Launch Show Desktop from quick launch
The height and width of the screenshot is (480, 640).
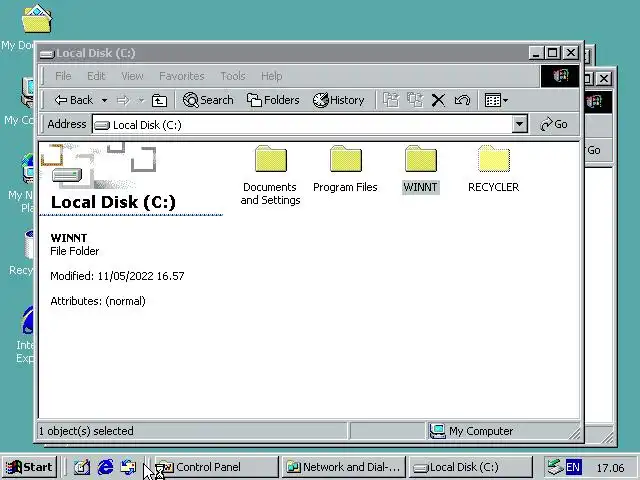click(82, 467)
